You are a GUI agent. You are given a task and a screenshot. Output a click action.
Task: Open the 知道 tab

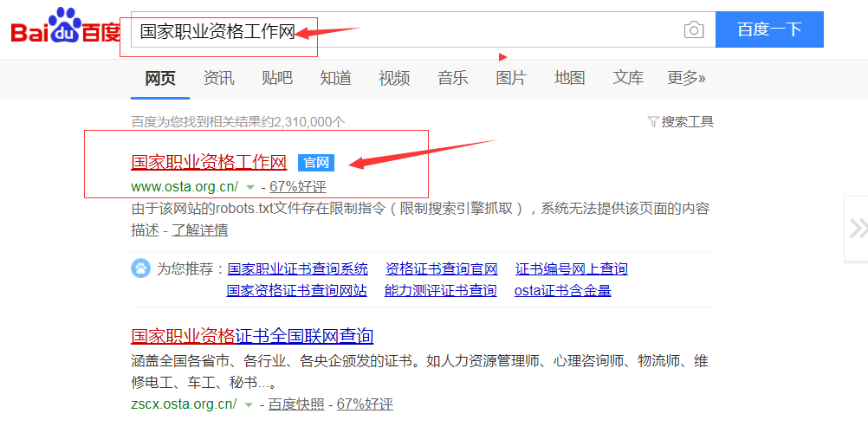[x=335, y=78]
